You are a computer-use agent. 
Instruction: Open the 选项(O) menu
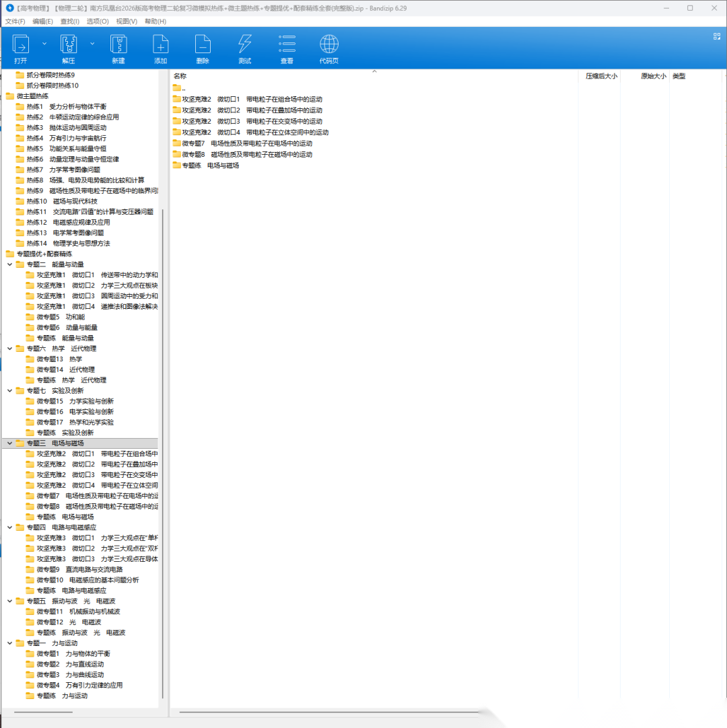(98, 22)
